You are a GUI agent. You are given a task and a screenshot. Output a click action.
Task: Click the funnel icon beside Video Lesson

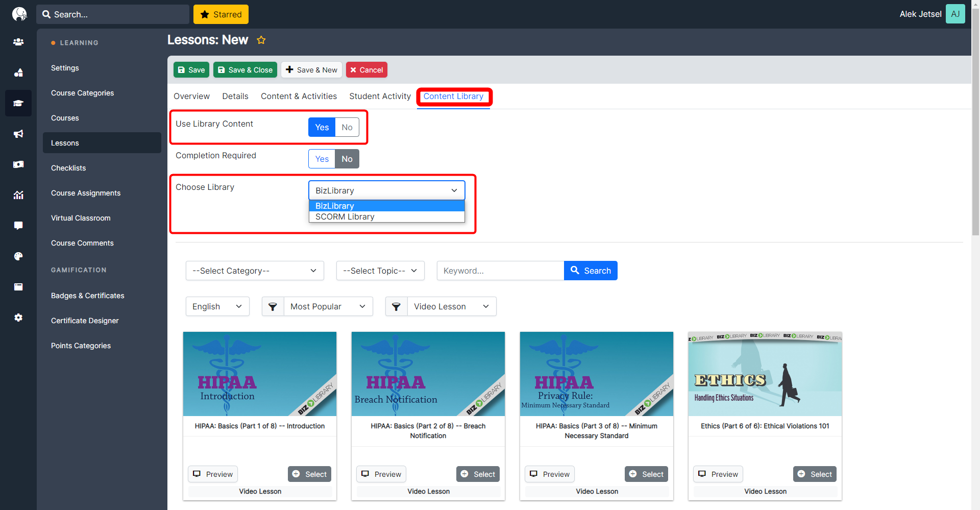tap(396, 306)
